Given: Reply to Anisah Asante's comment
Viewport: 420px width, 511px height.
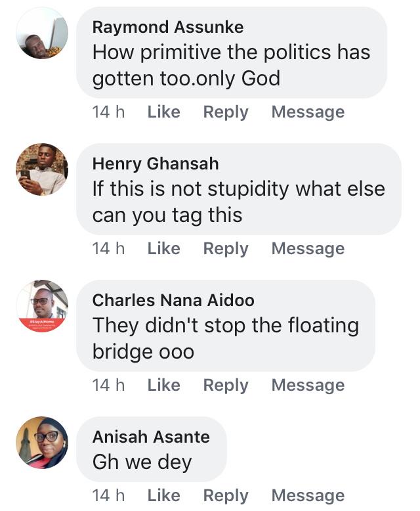Looking at the screenshot, I should (226, 496).
